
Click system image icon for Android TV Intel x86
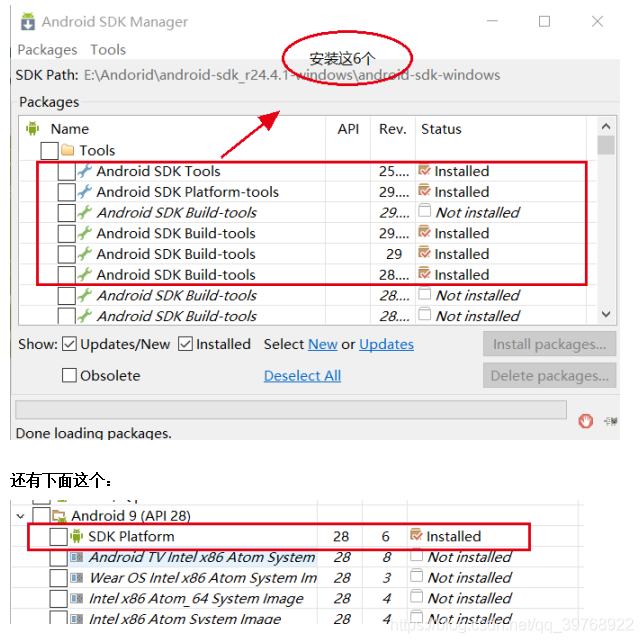point(77,557)
